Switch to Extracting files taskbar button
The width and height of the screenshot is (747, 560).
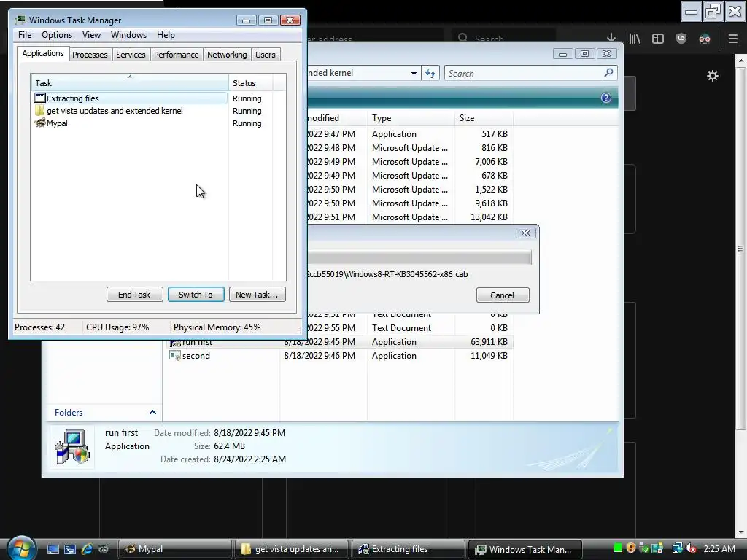[408, 549]
